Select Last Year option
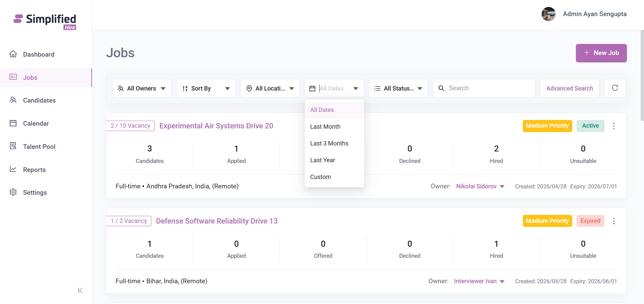This screenshot has width=644, height=304. click(334, 160)
